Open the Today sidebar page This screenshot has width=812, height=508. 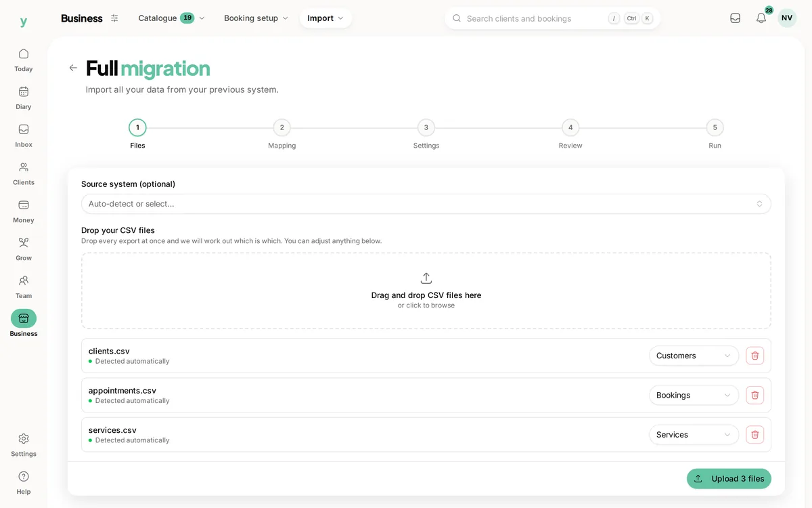pyautogui.click(x=24, y=60)
